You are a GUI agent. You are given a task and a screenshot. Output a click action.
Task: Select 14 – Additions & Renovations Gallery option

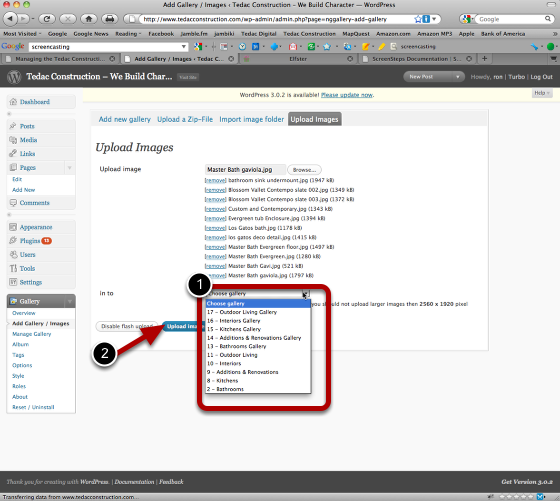(258, 338)
